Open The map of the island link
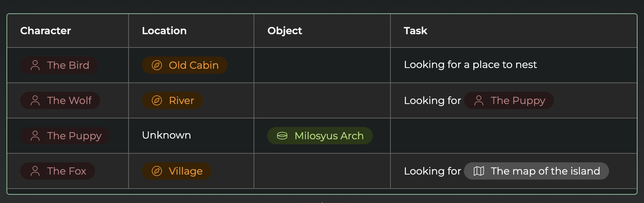 [x=545, y=171]
